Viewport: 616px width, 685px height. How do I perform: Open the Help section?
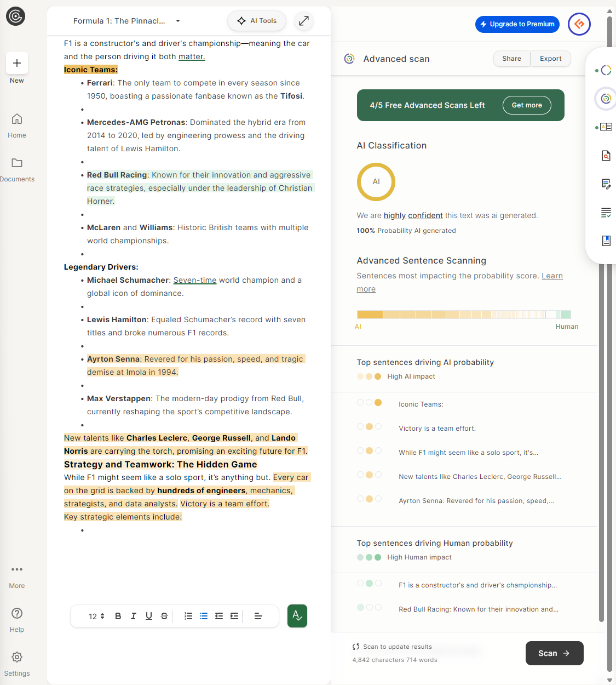[17, 620]
